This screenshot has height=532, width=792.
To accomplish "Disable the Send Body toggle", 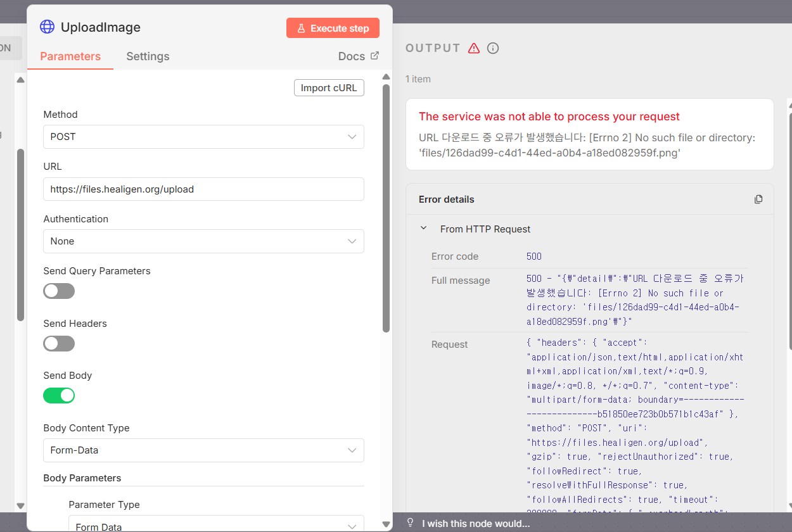I will (59, 396).
